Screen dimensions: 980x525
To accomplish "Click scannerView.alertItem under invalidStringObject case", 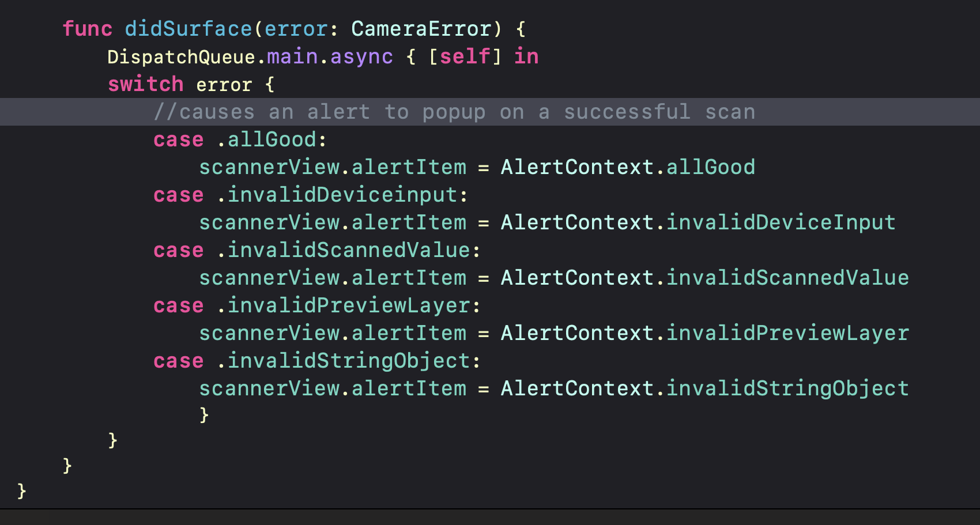I will [333, 388].
